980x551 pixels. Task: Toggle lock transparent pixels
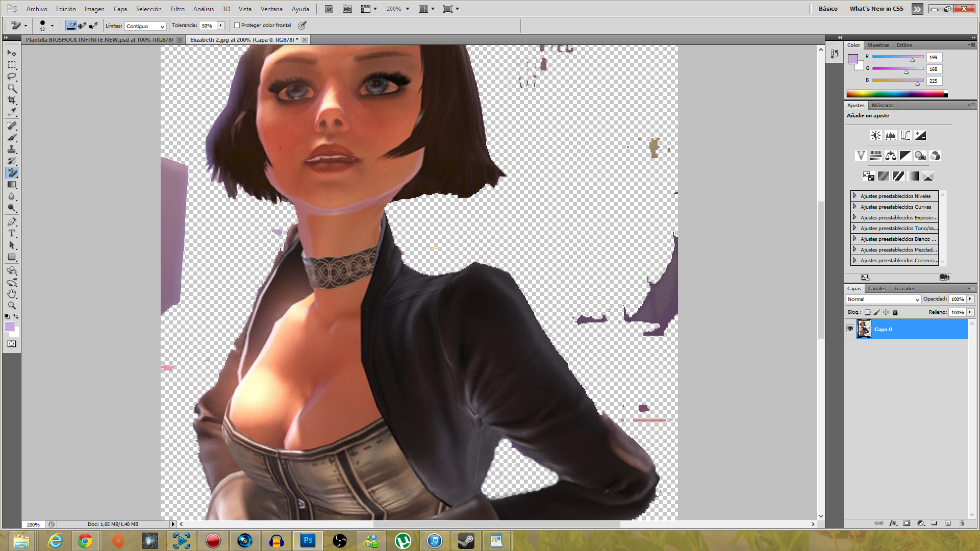pyautogui.click(x=867, y=312)
